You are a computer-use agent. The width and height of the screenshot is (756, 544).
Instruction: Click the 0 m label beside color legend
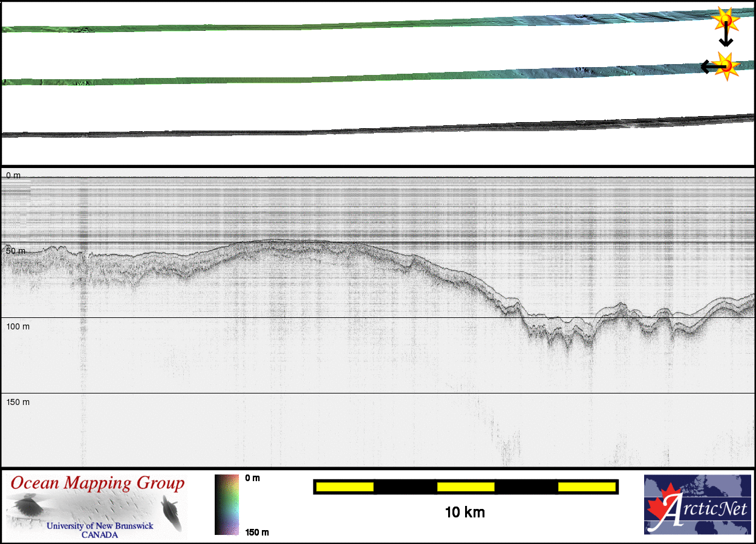(x=253, y=478)
